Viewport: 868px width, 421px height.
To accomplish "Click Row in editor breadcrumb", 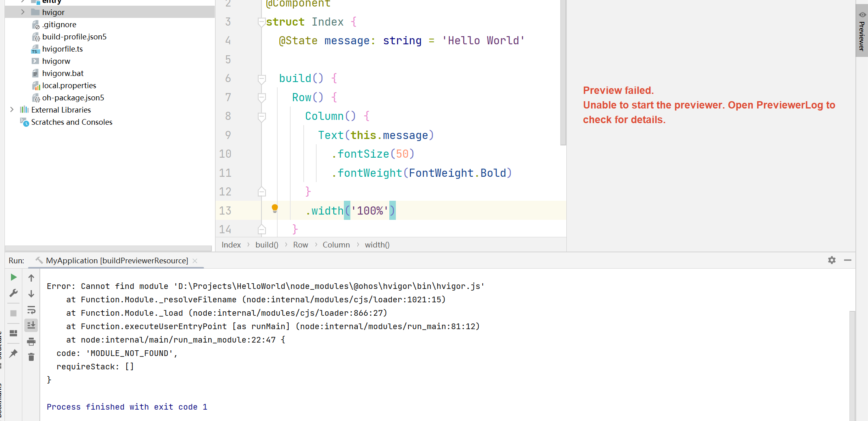I will 300,245.
